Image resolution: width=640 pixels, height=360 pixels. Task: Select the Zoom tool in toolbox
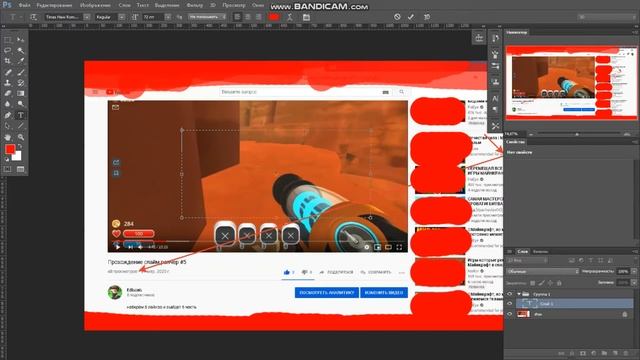pyautogui.click(x=20, y=137)
